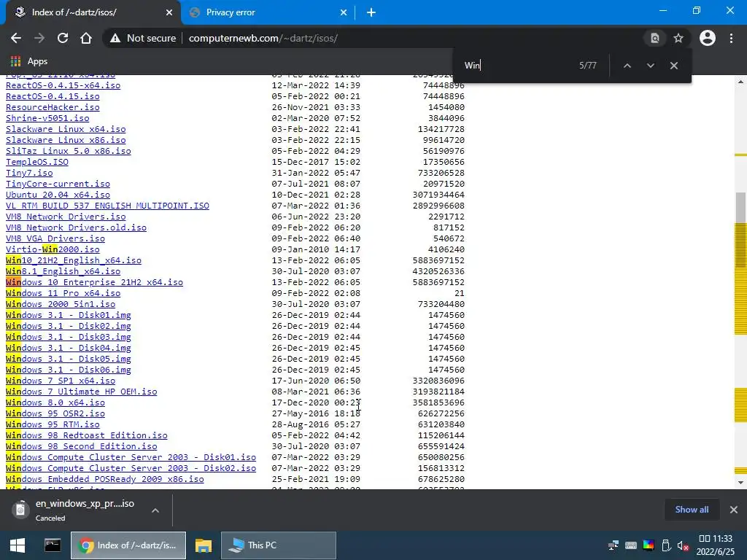This screenshot has height=560, width=747.
Task: Download ReactOS-0.4.15-x64.iso
Action: tap(63, 85)
